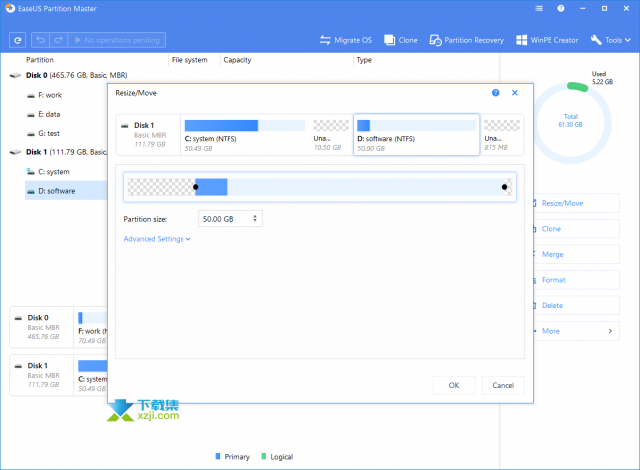Click Logical legend green swatch
Viewport: 640px width, 470px height.
click(264, 456)
